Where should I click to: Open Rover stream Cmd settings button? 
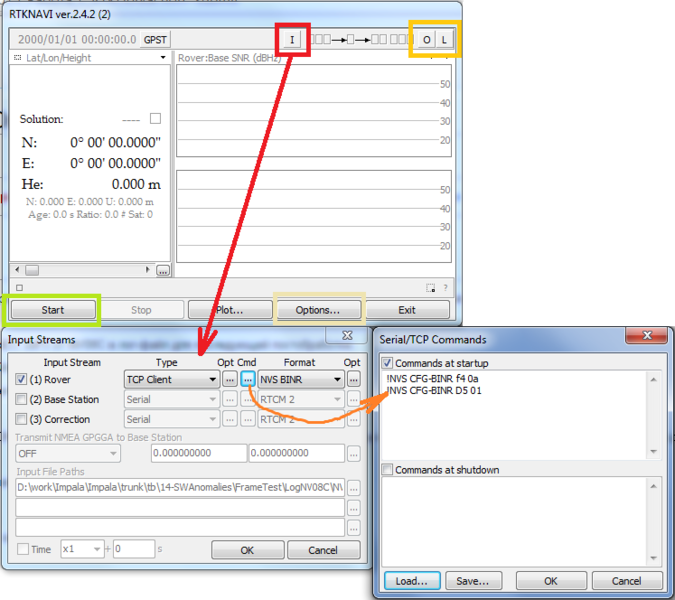click(x=247, y=380)
